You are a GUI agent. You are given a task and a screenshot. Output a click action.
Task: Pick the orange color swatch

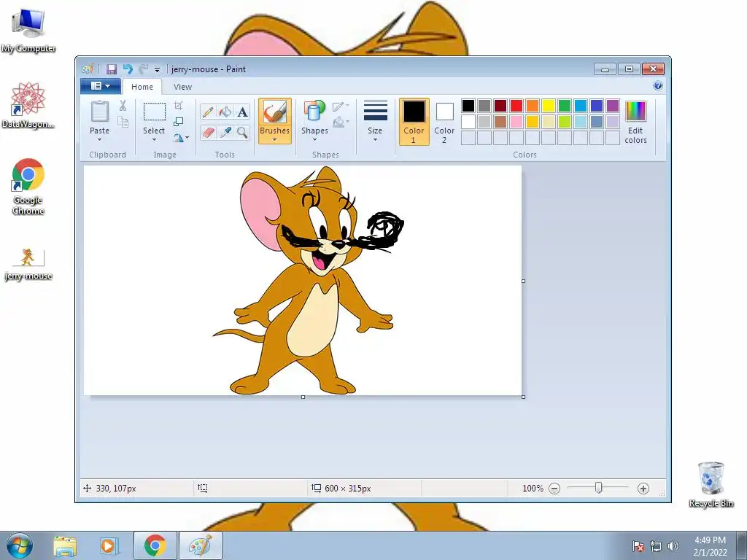[x=532, y=106]
